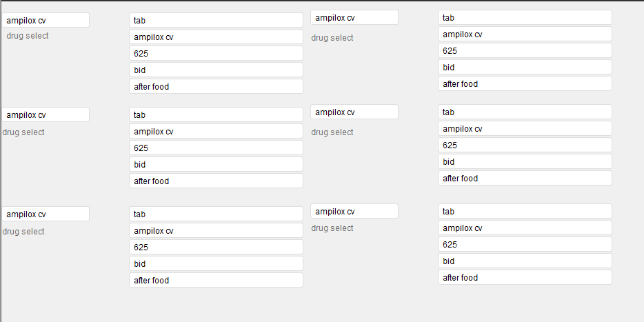This screenshot has height=322, width=644.
Task: Focus the '625' dose field in top-left group
Action: (x=216, y=53)
